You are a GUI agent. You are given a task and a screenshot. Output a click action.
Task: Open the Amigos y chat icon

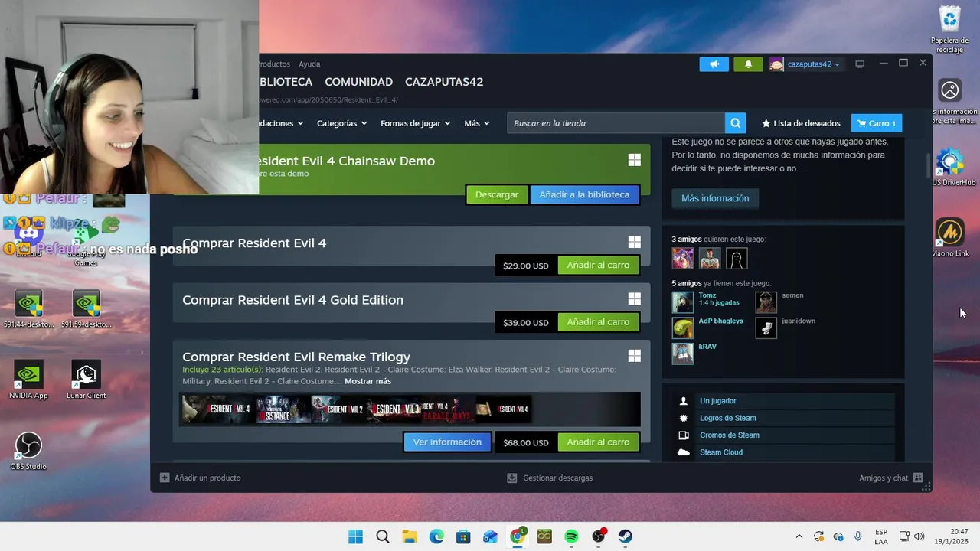click(918, 478)
